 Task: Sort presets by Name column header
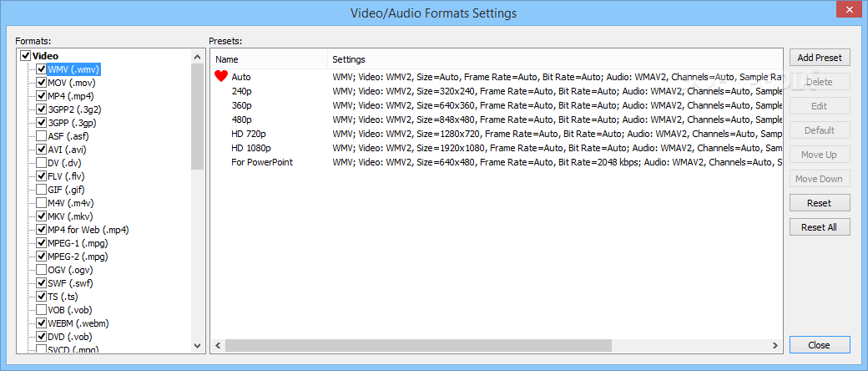coord(269,59)
